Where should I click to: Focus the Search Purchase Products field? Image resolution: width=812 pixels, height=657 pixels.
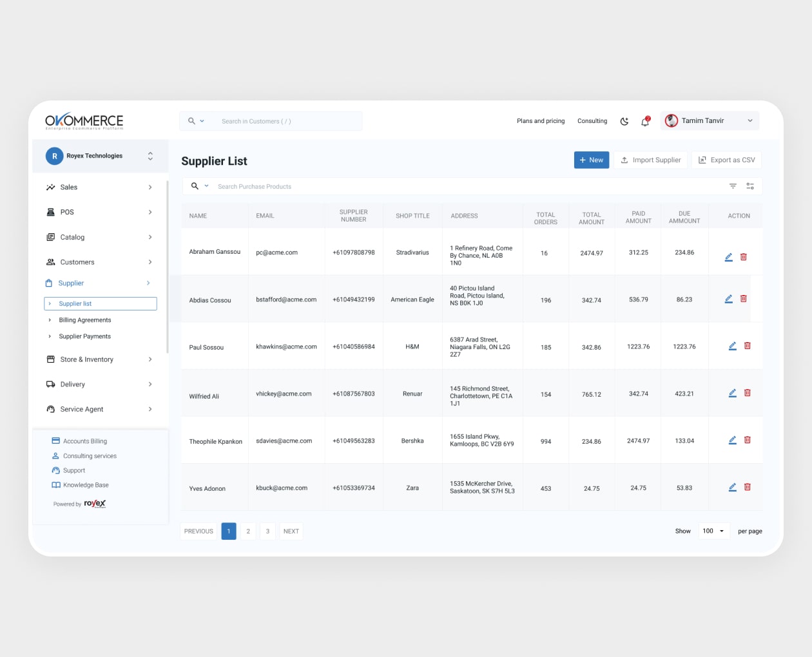pyautogui.click(x=451, y=187)
